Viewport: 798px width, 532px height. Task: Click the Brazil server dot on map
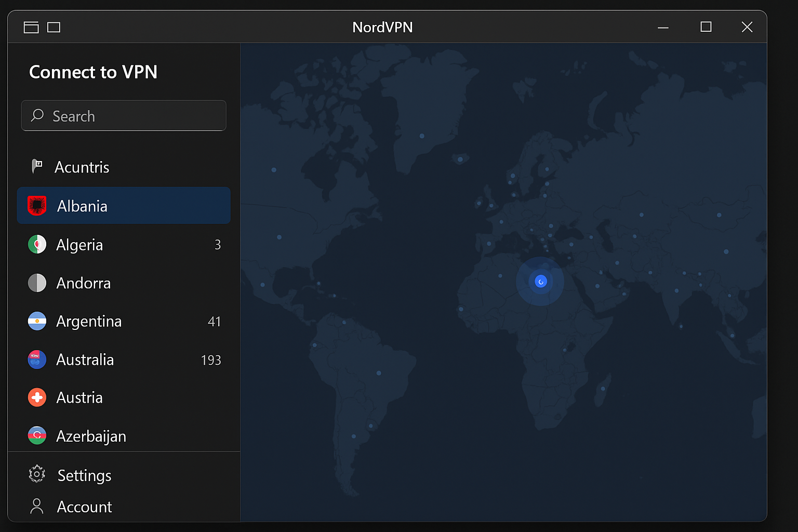[379, 373]
